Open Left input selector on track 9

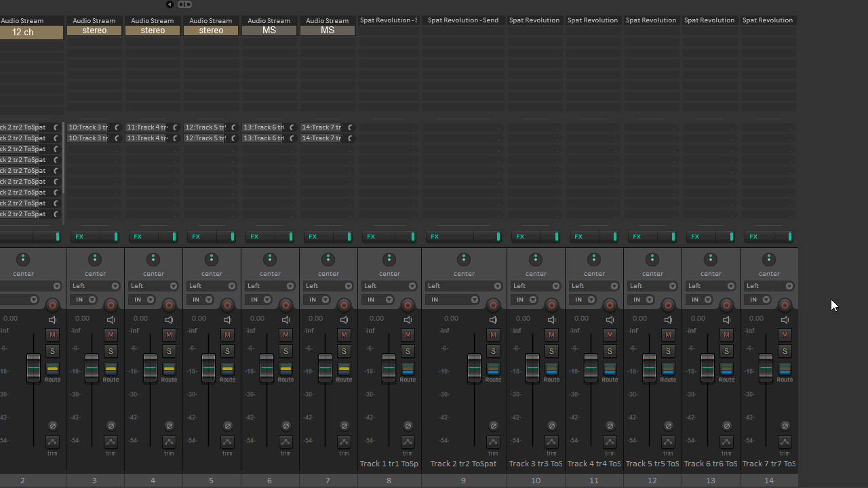click(x=464, y=286)
